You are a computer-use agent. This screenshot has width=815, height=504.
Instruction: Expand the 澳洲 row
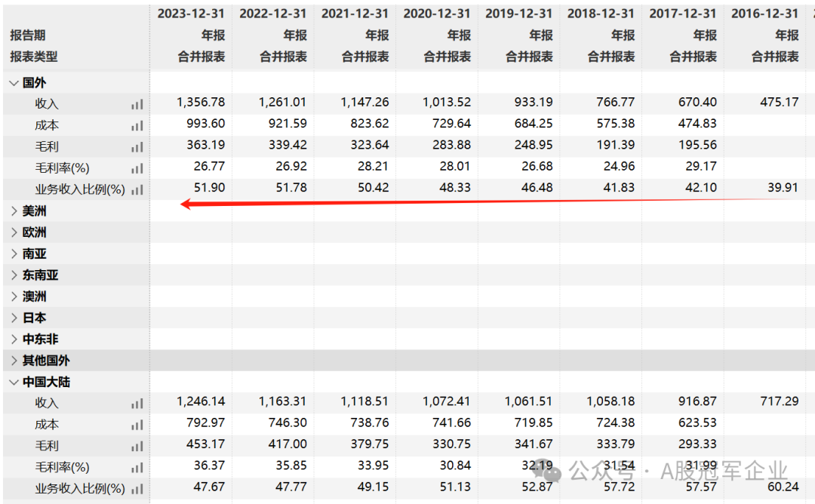click(14, 297)
